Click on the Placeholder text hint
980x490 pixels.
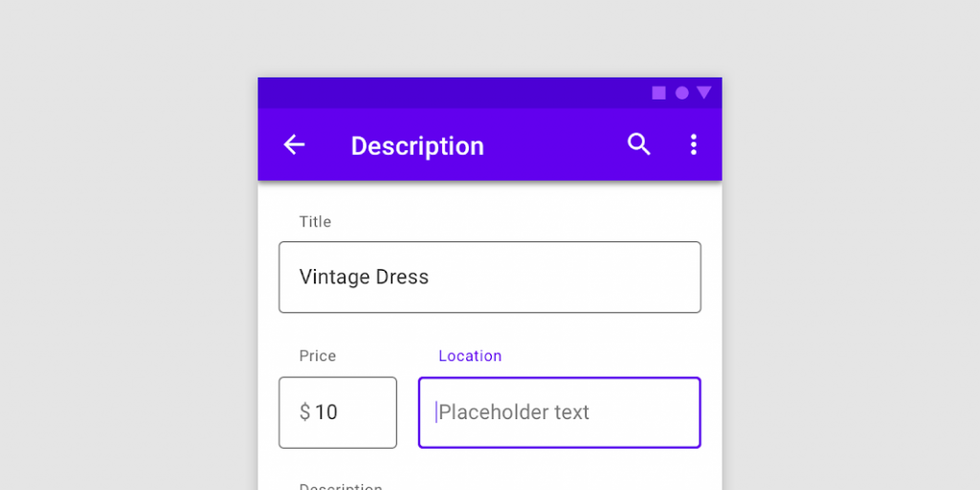pos(514,412)
